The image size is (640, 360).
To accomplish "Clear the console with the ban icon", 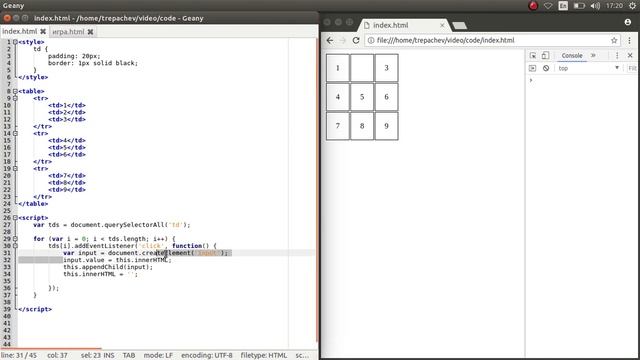I will (x=546, y=68).
